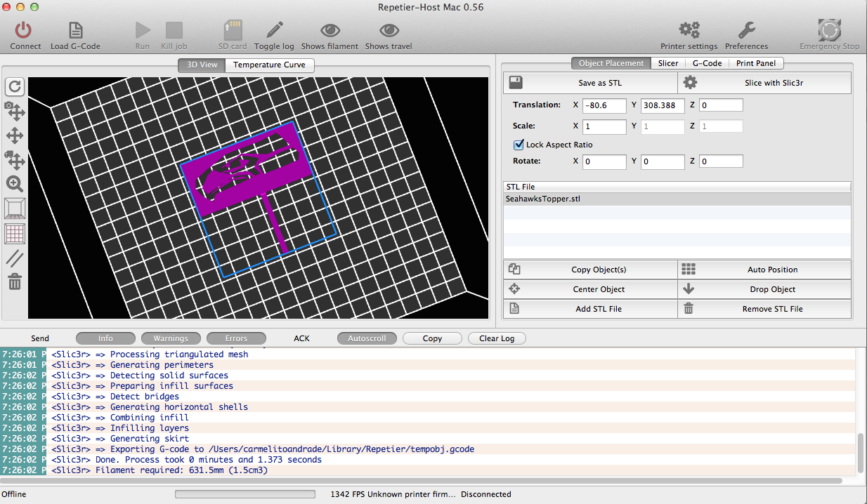Click the Translation X field
Viewport: 867px width, 504px height.
pos(604,105)
